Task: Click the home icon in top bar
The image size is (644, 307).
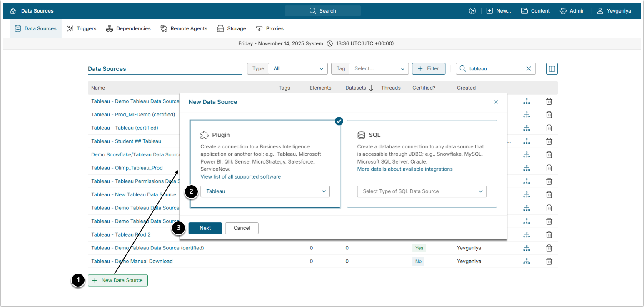Action: [x=13, y=11]
